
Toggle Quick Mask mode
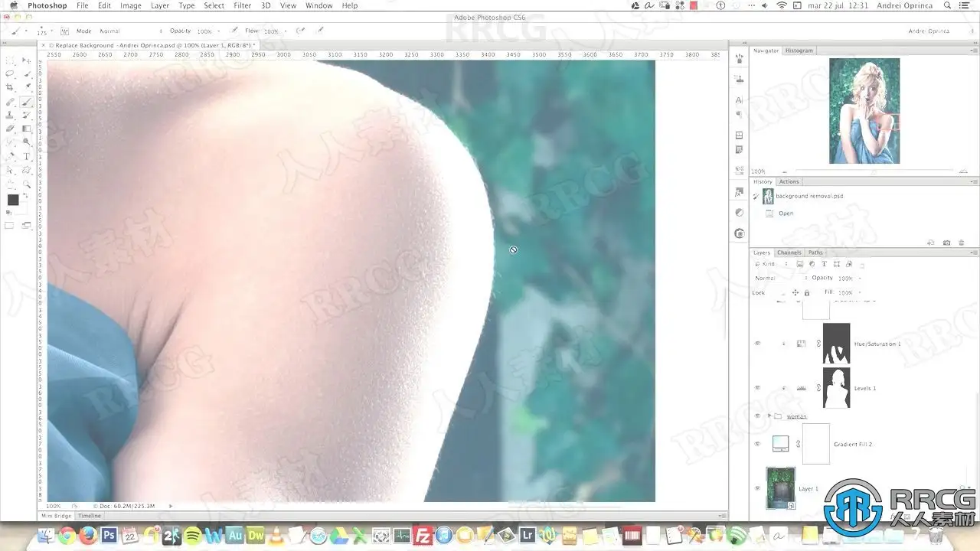coord(10,225)
